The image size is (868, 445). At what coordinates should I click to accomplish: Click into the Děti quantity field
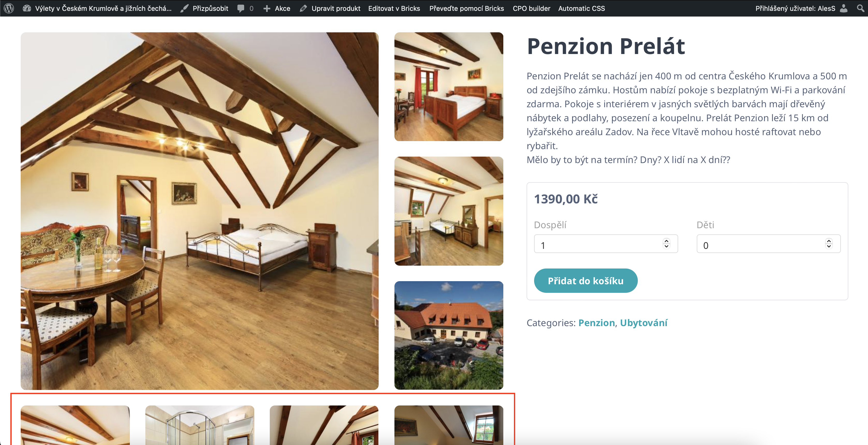tap(768, 244)
